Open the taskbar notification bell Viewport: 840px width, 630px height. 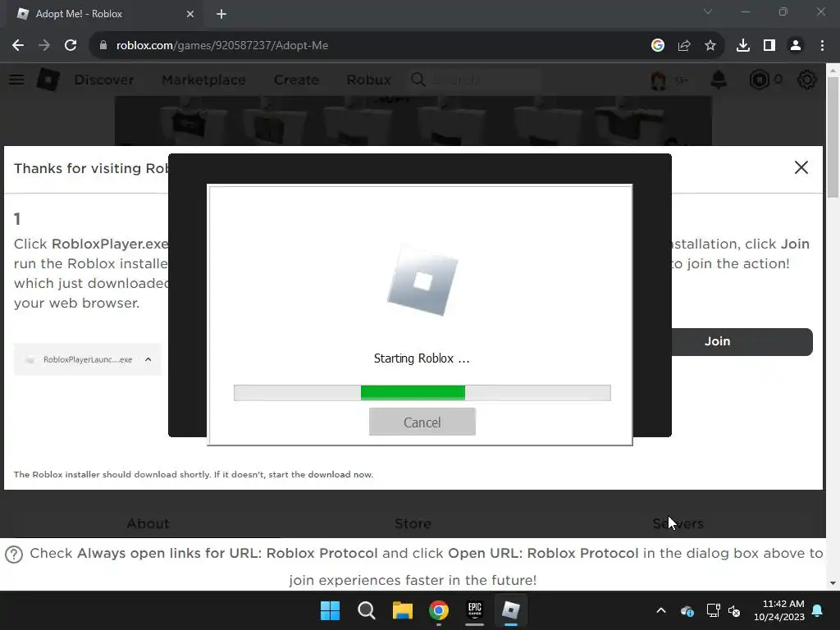point(818,610)
